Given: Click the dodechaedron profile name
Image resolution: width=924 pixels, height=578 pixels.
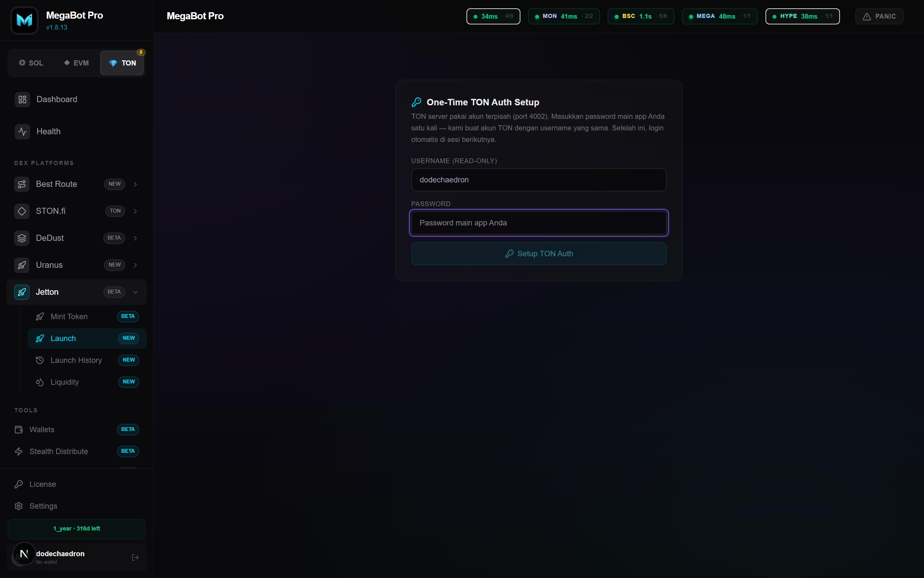Looking at the screenshot, I should pyautogui.click(x=60, y=554).
